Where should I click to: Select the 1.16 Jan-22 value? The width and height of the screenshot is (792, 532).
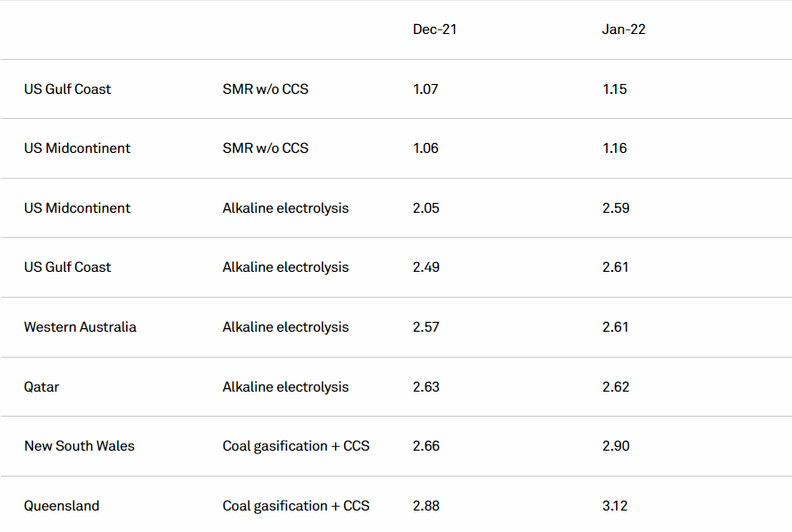tap(615, 148)
